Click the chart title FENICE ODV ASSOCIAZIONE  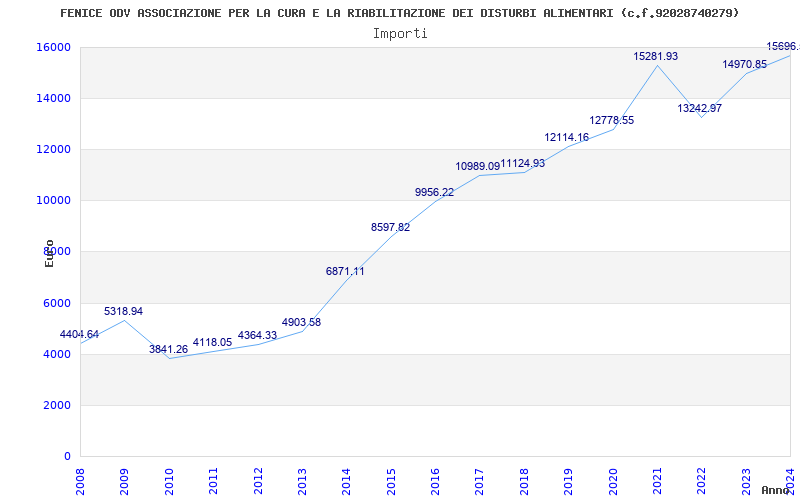click(399, 13)
